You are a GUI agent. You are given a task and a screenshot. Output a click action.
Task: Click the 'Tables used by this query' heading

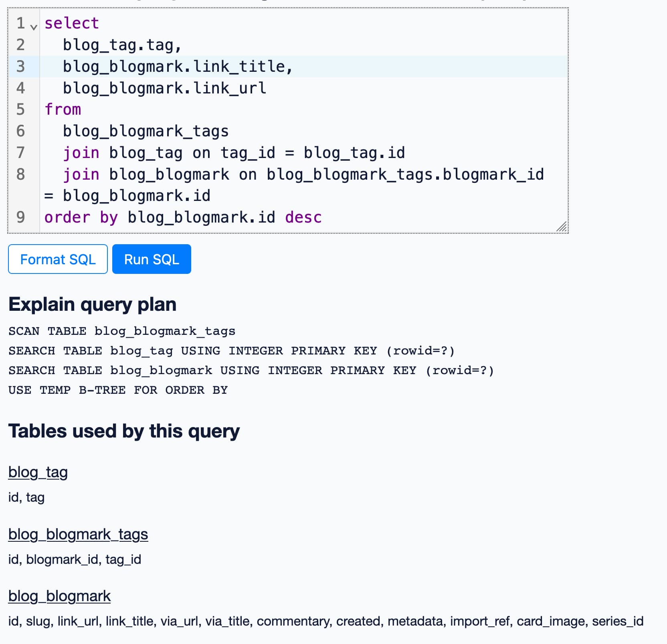(124, 431)
